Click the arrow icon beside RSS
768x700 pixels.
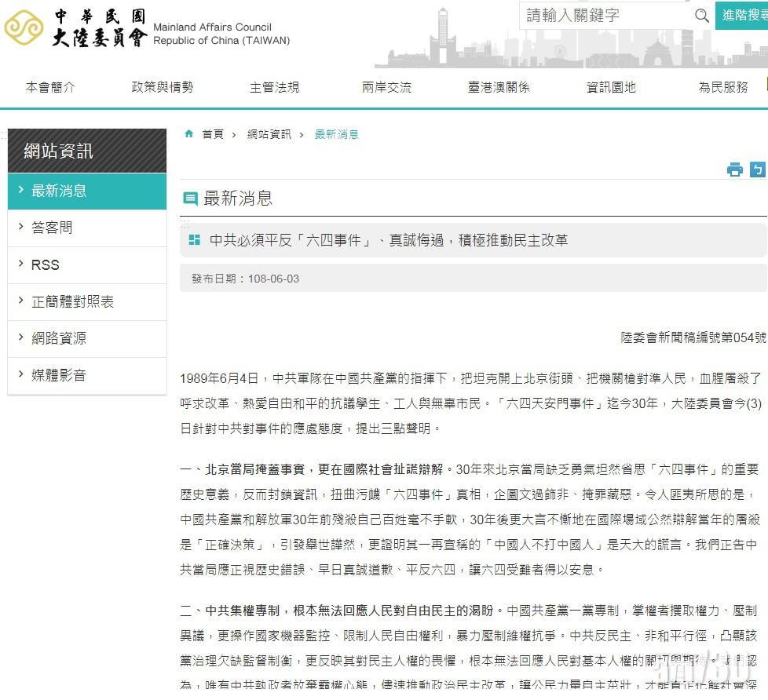[x=20, y=264]
